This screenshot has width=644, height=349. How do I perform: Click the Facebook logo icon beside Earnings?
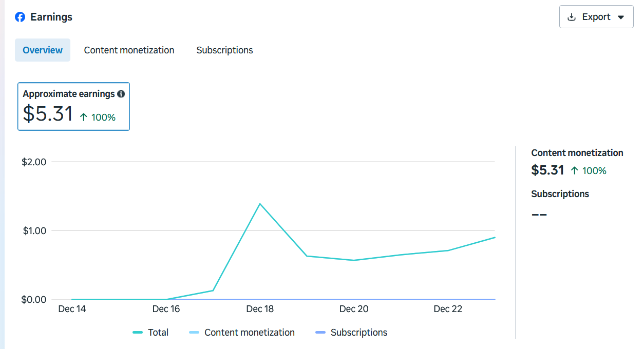pyautogui.click(x=20, y=17)
